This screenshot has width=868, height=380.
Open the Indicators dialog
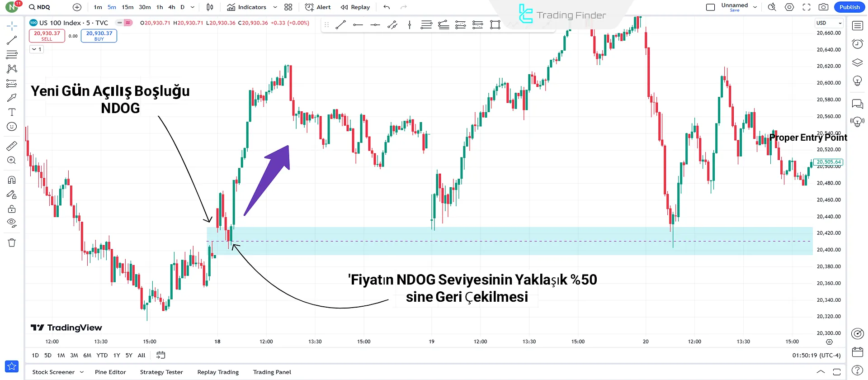click(246, 7)
